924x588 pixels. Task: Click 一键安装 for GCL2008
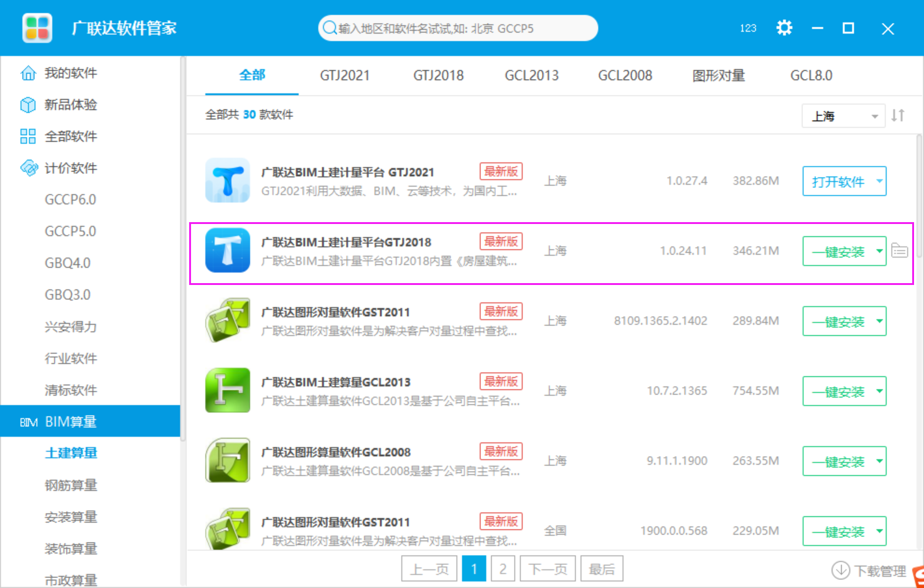coord(838,461)
